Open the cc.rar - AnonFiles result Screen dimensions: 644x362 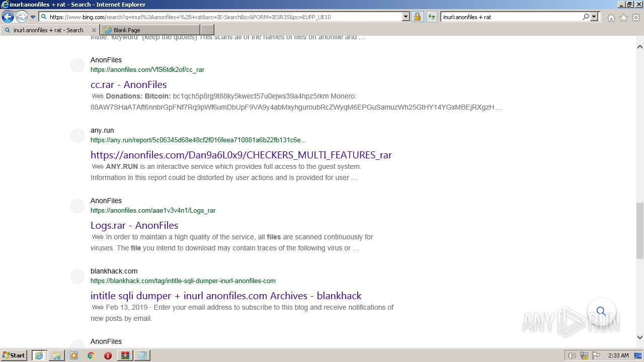128,84
